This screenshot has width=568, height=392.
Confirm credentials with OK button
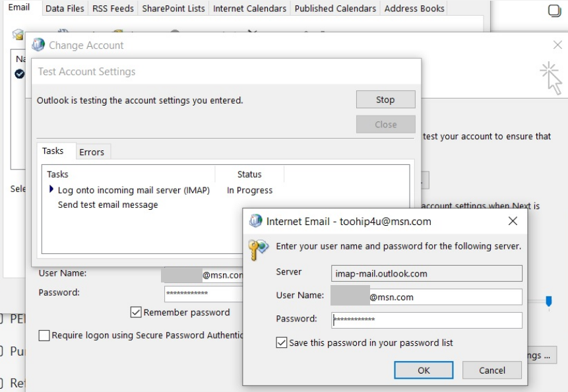click(424, 370)
